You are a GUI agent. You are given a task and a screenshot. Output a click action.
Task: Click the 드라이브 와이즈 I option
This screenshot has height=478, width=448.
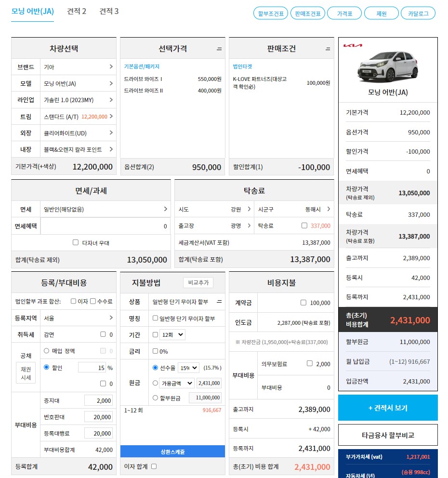tap(172, 79)
